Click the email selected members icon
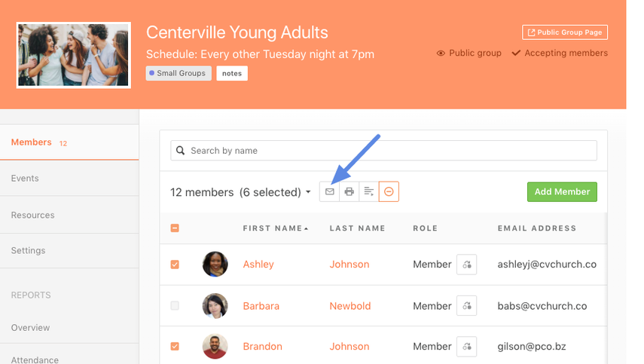The image size is (644, 364). click(x=329, y=192)
